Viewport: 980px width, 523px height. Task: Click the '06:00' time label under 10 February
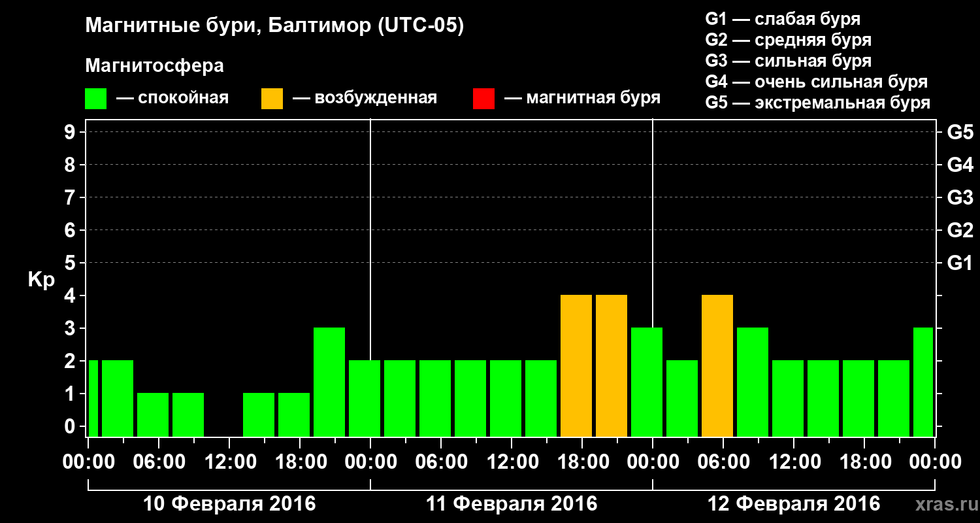point(159,462)
